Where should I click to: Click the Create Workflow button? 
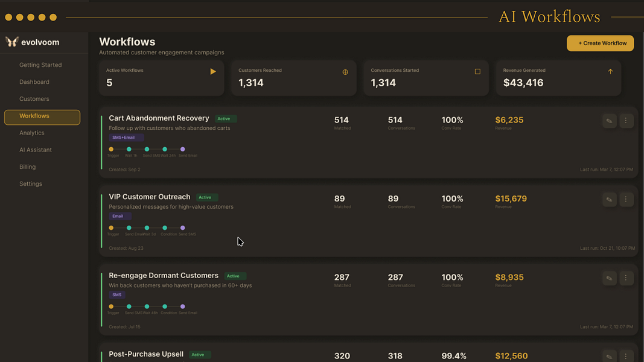pyautogui.click(x=600, y=43)
